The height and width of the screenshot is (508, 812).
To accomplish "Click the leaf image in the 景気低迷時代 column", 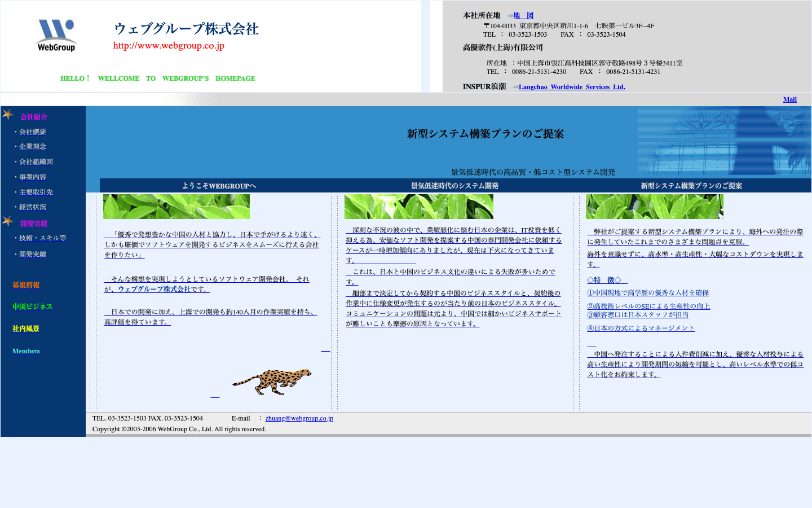I will 419,207.
